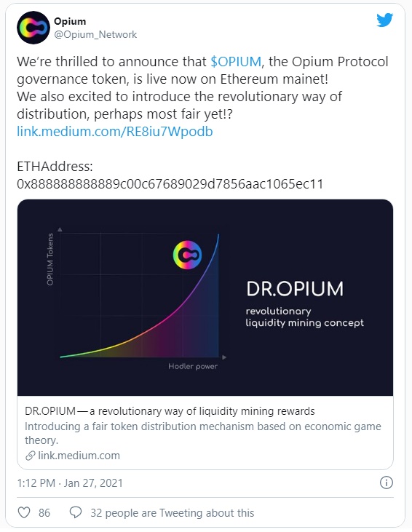Click the DR.OPIUM title text in image
The image size is (412, 532).
[x=295, y=289]
